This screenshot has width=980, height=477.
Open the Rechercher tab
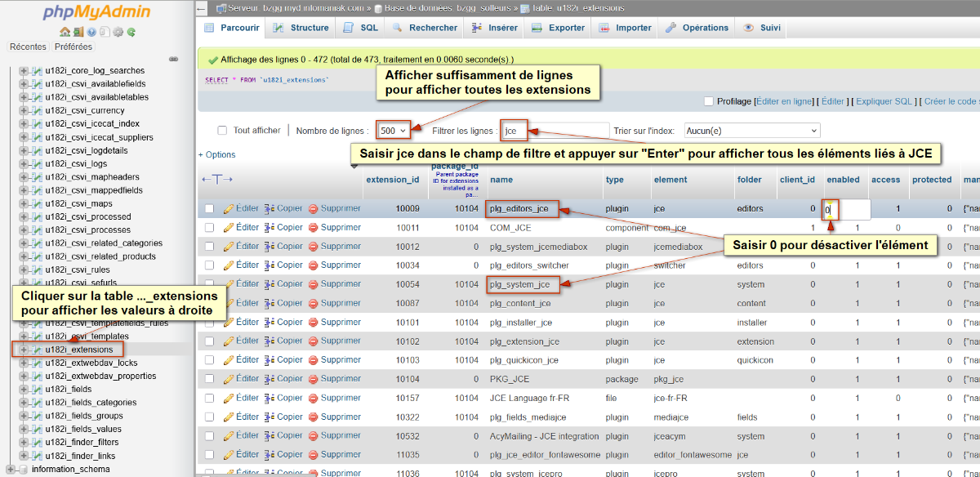tap(424, 28)
